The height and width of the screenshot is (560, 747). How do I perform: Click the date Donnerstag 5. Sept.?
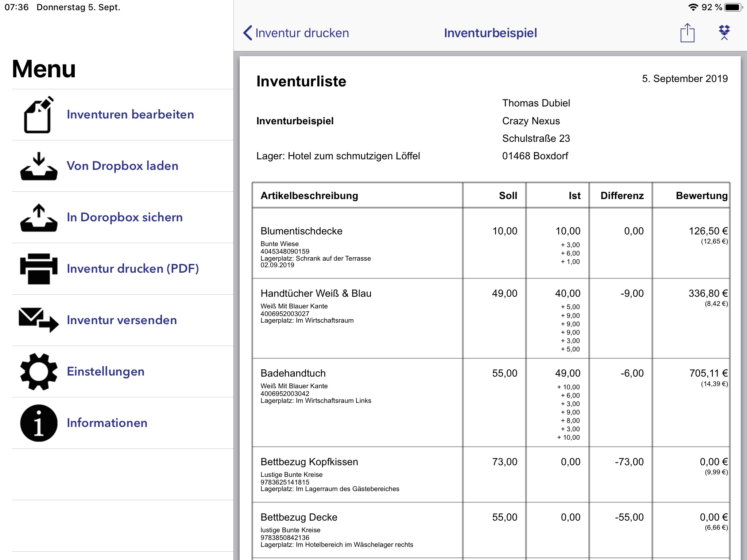click(78, 7)
